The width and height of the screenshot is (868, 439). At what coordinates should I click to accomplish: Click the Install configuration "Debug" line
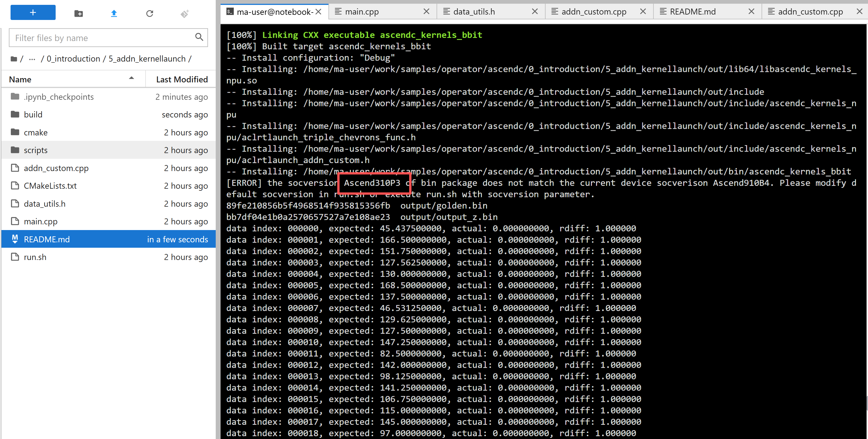pyautogui.click(x=310, y=58)
